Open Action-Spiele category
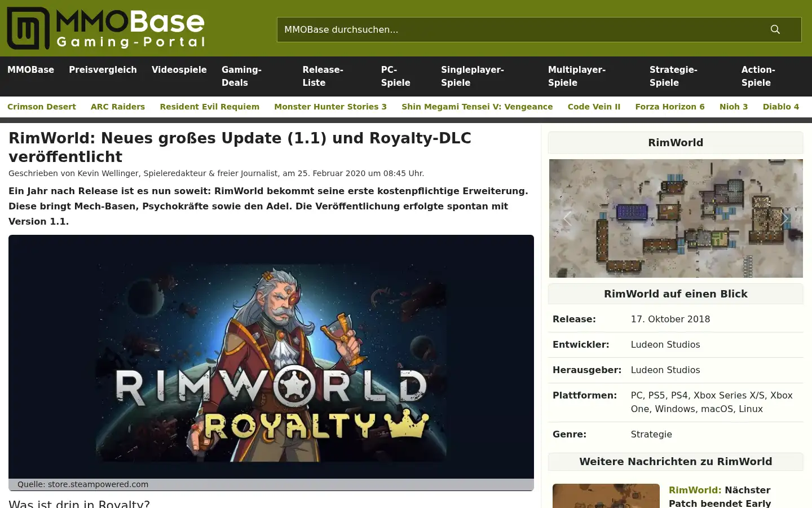Viewport: 812px width, 508px height. coord(758,76)
